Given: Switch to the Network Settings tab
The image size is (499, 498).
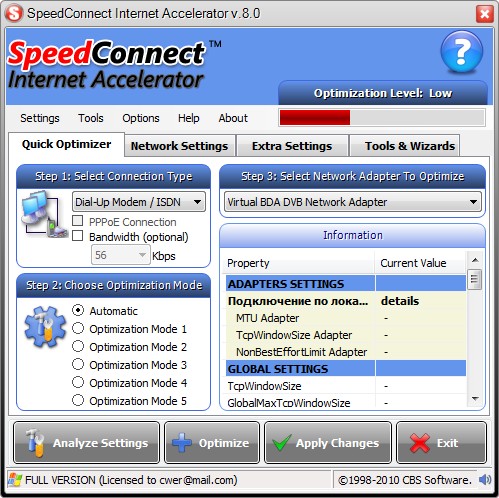Looking at the screenshot, I should tap(179, 146).
